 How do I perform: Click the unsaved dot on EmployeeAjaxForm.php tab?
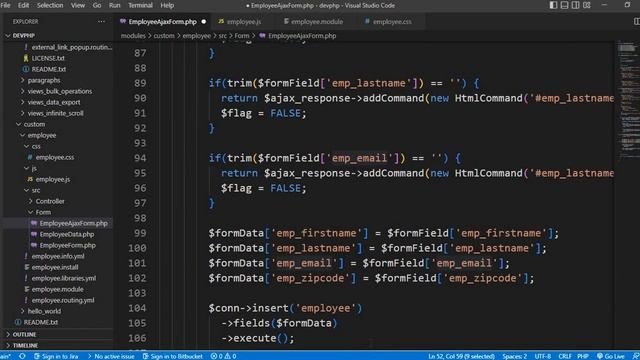pyautogui.click(x=204, y=22)
